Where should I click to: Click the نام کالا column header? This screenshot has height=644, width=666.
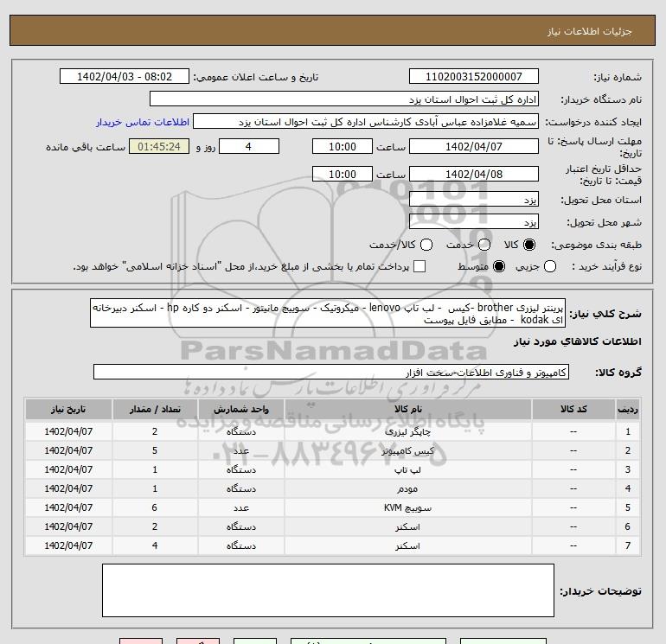pyautogui.click(x=407, y=409)
